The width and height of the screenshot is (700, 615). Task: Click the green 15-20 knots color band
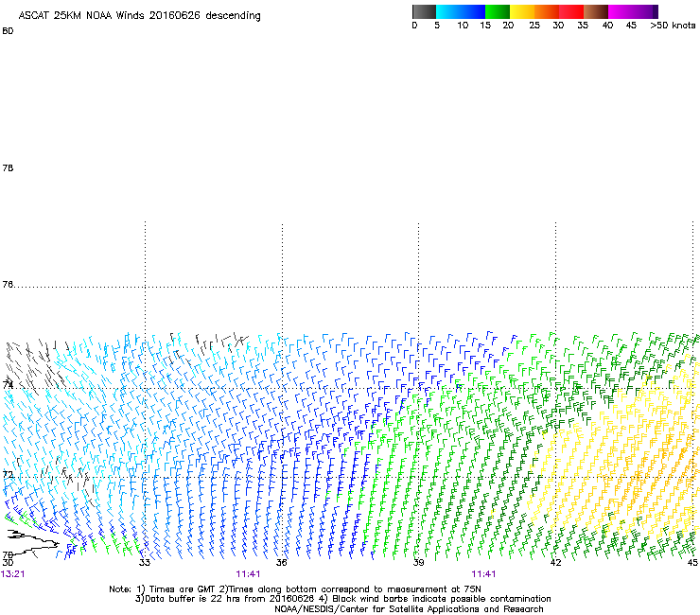pyautogui.click(x=498, y=11)
